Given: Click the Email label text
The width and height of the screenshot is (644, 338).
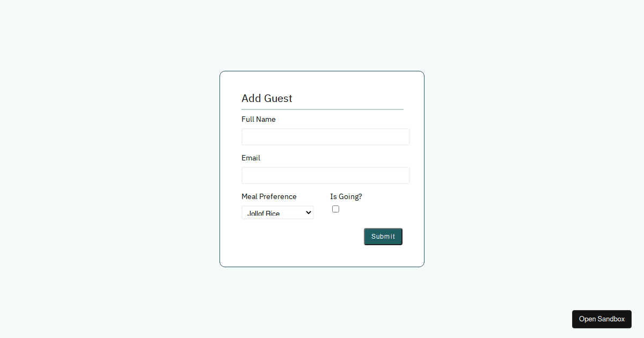Looking at the screenshot, I should (251, 158).
